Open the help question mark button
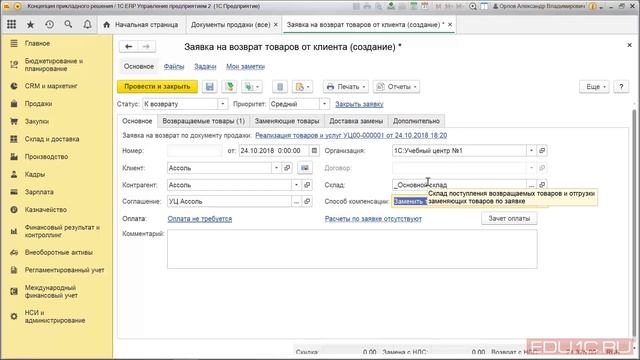The image size is (640, 360). [x=621, y=87]
